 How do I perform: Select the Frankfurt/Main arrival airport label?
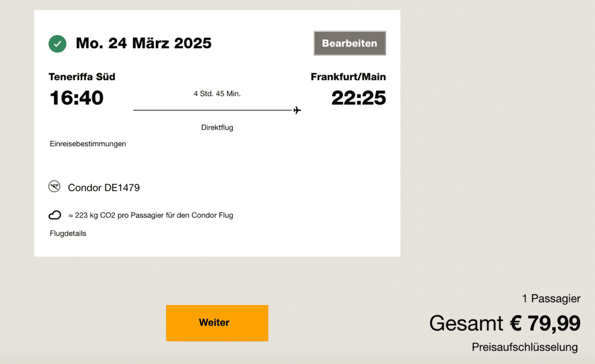click(348, 77)
